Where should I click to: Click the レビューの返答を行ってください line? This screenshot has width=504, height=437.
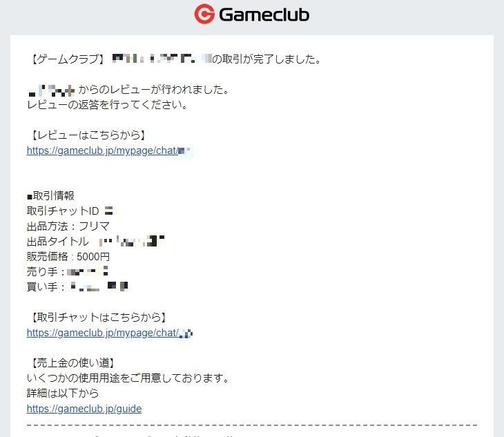[107, 105]
